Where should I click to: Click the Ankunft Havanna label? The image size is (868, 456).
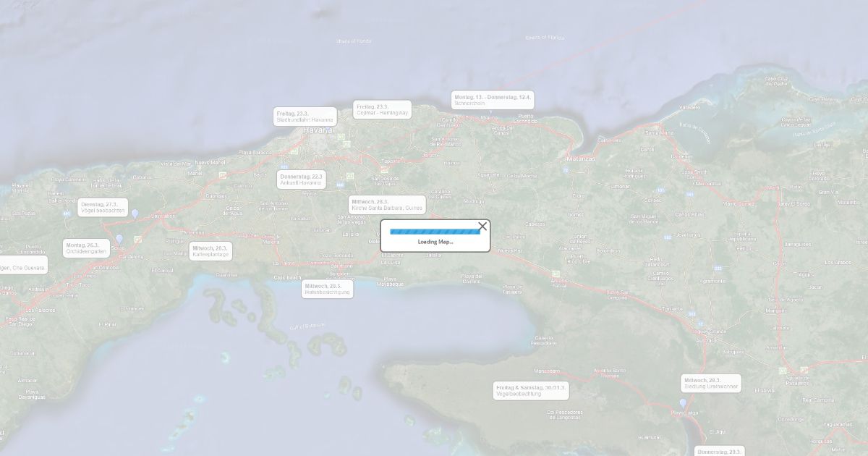(x=302, y=180)
